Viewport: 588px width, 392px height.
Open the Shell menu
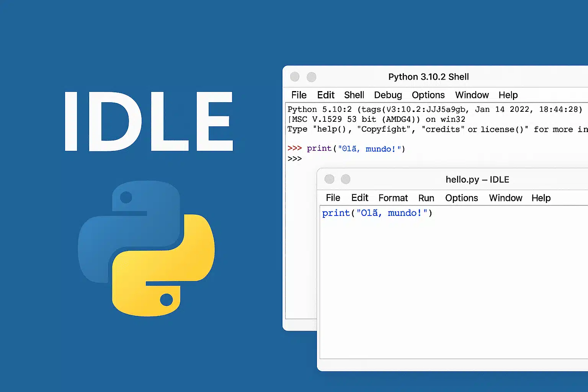(x=354, y=95)
